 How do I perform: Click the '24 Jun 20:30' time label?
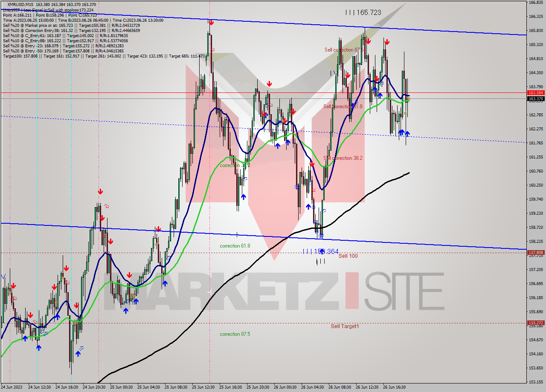(x=94, y=387)
